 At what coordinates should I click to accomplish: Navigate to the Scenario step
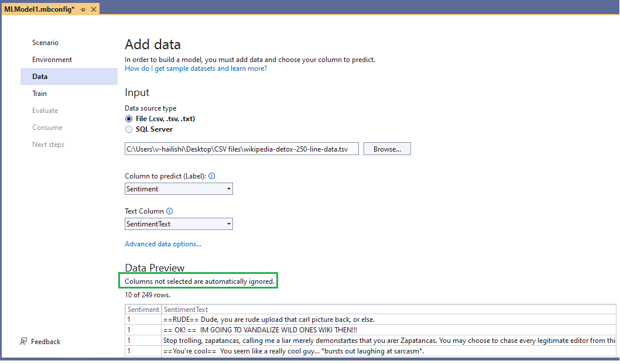[x=44, y=42]
